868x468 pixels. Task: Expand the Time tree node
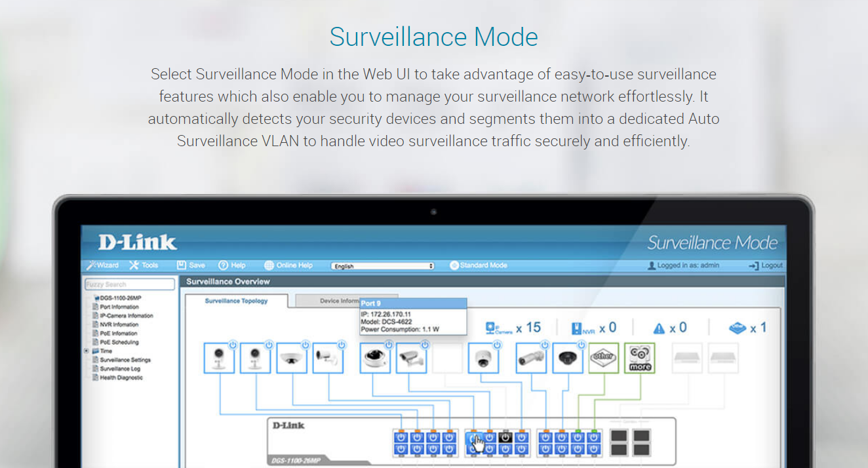point(87,351)
